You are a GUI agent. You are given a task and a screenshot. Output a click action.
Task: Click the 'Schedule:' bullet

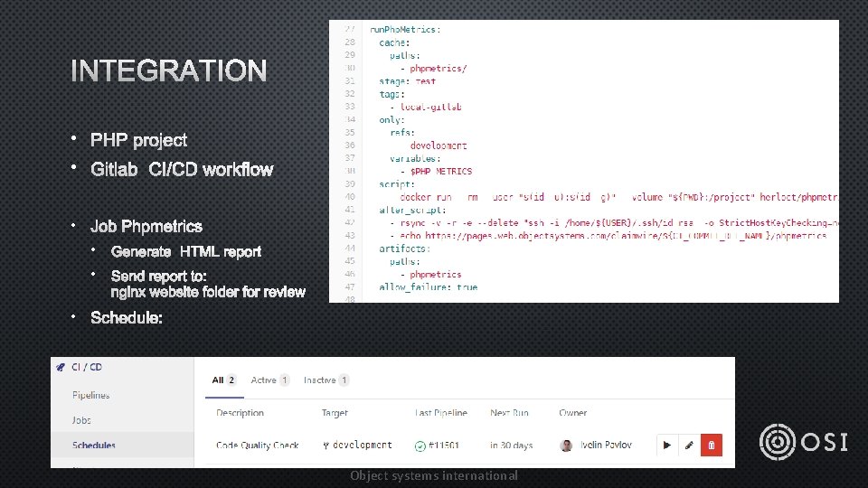point(127,317)
